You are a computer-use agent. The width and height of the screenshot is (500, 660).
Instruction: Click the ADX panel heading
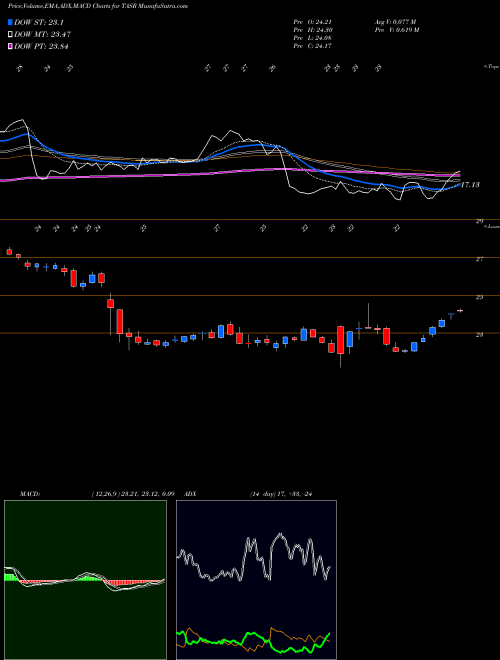tap(190, 494)
